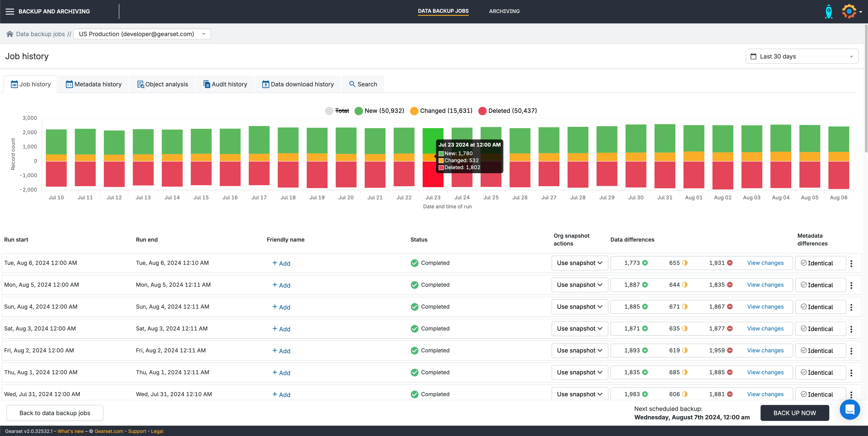Click calendar icon in date range selector

coord(753,56)
